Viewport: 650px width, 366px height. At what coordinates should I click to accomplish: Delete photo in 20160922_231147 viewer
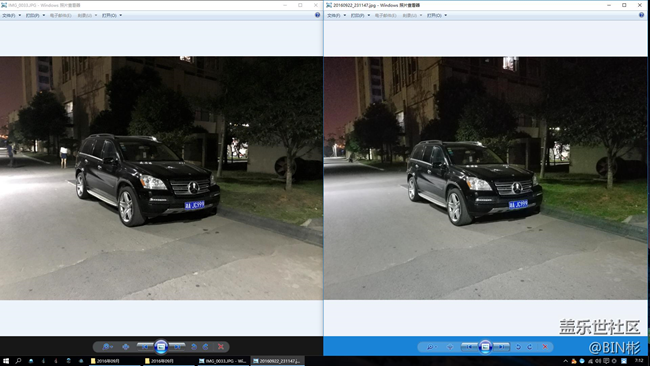[545, 347]
